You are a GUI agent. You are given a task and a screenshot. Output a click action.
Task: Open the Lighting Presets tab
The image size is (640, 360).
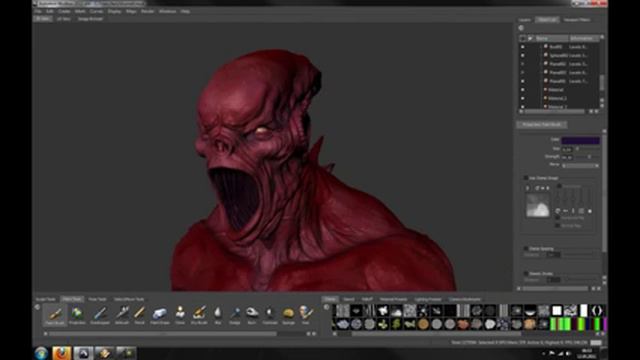click(x=428, y=299)
